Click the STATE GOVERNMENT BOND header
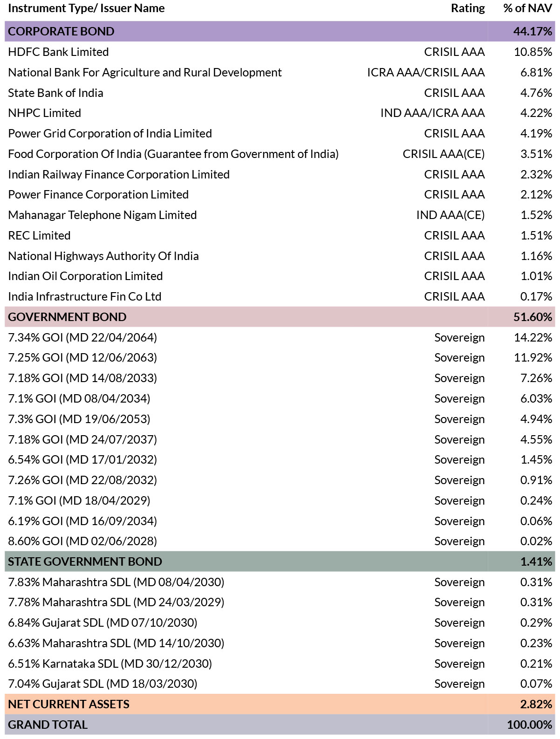 [x=280, y=561]
